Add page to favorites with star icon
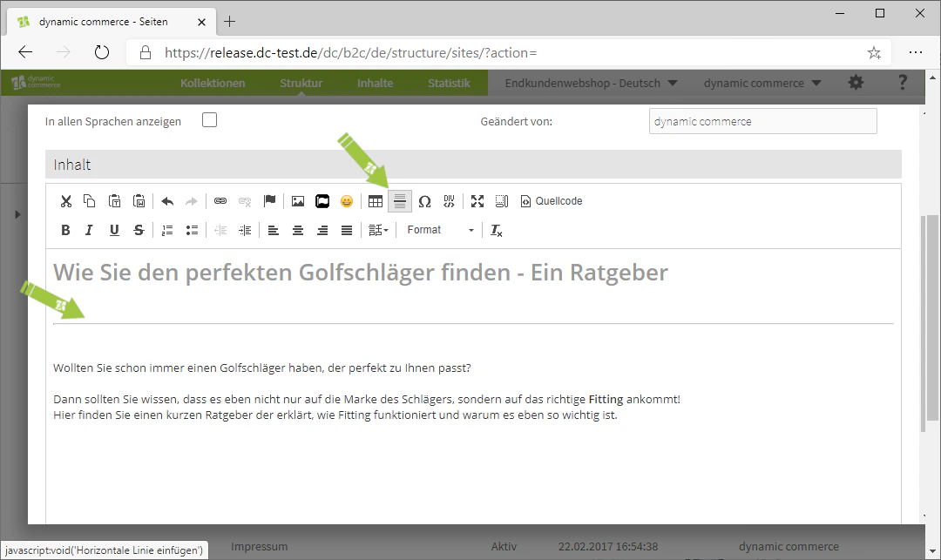Viewport: 941px width, 560px height. (874, 53)
